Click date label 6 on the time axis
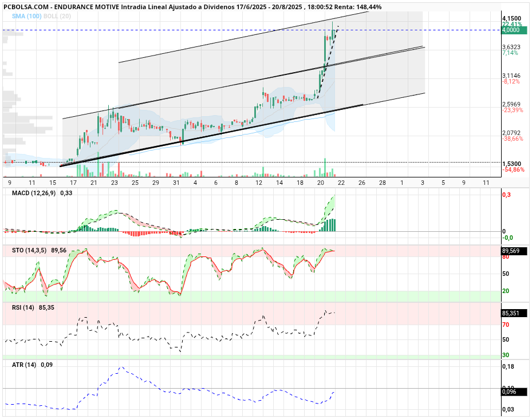The height and width of the screenshot is (419, 532). click(216, 183)
